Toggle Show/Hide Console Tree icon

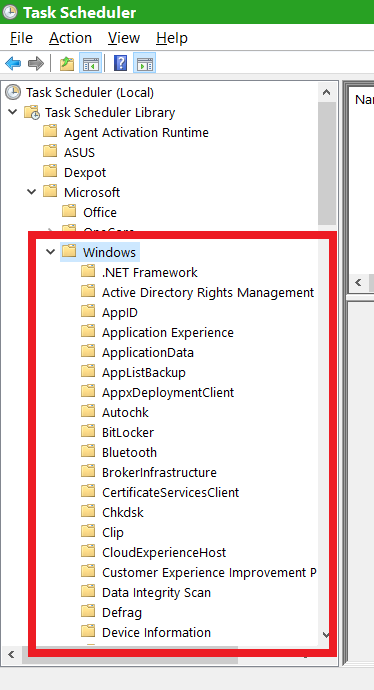coord(91,63)
